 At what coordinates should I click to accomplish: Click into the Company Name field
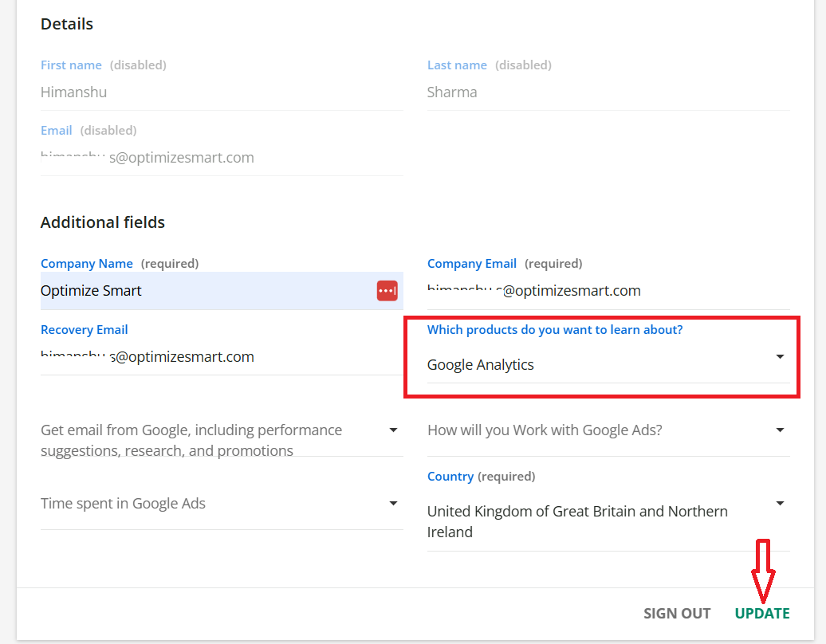click(x=199, y=291)
